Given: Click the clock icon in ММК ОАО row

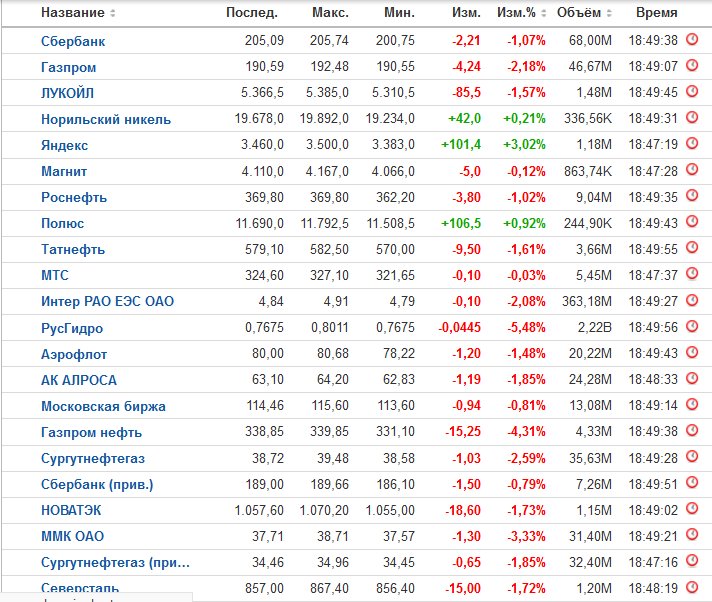Looking at the screenshot, I should coord(692,535).
